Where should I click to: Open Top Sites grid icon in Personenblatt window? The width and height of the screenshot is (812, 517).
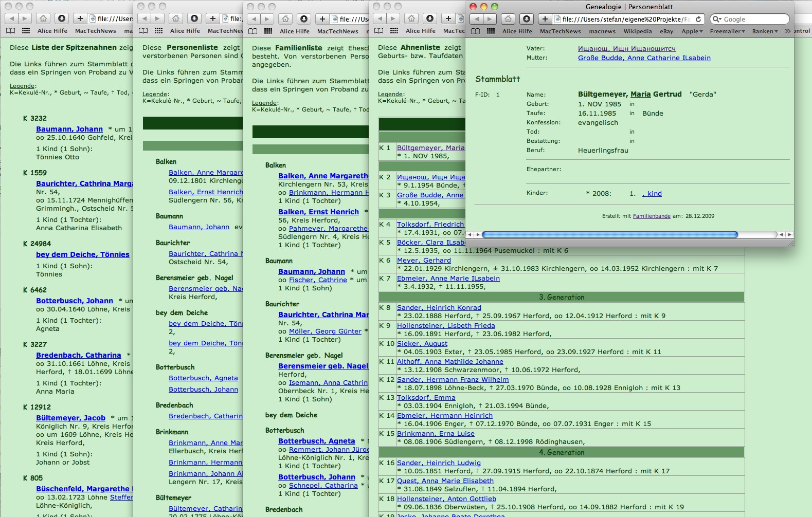[x=491, y=31]
